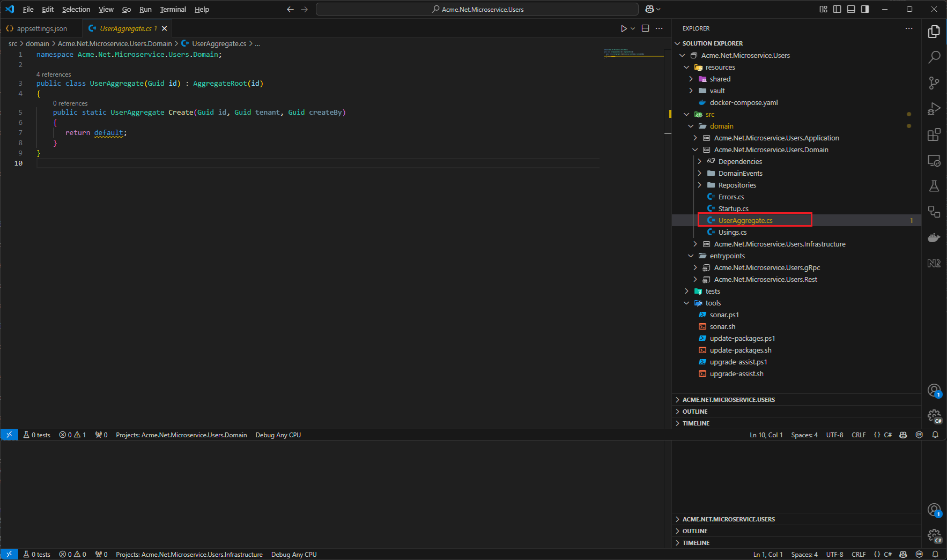The width and height of the screenshot is (947, 560).
Task: Select Acme.Net.Microservice.Users.gRpc project
Action: pyautogui.click(x=767, y=267)
